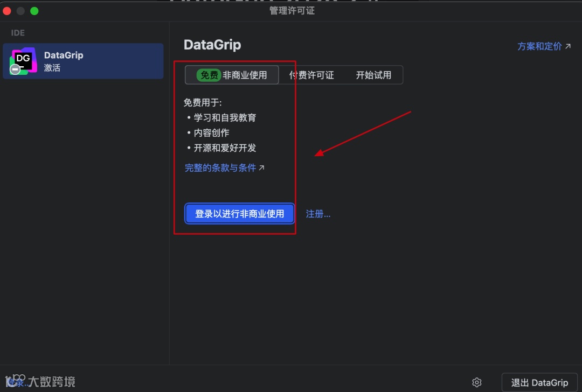Click the 开源和爱好开发 list item text
Viewport: 582px width, 392px height.
coord(225,148)
